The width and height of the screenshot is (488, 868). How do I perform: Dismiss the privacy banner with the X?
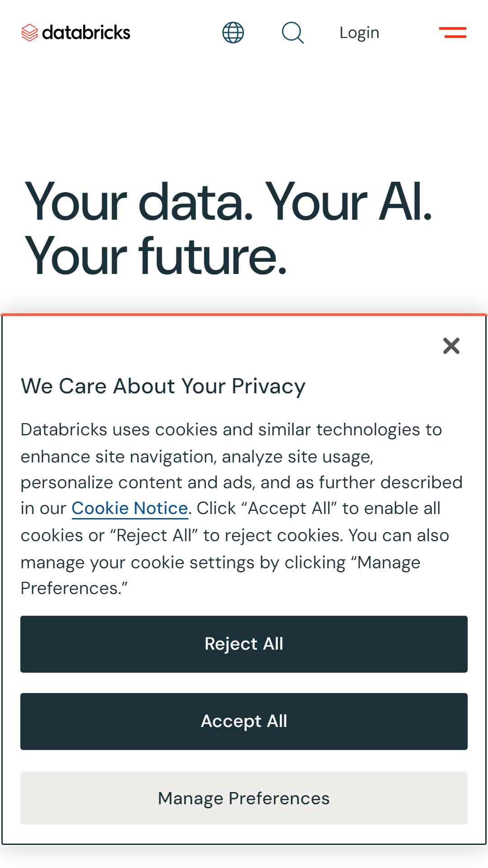tap(451, 346)
